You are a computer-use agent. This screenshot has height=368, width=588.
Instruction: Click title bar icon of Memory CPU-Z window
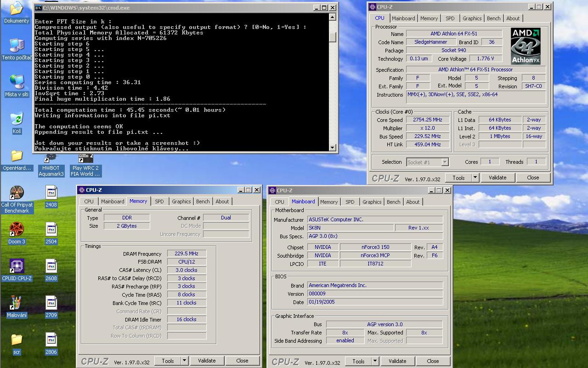pos(82,190)
